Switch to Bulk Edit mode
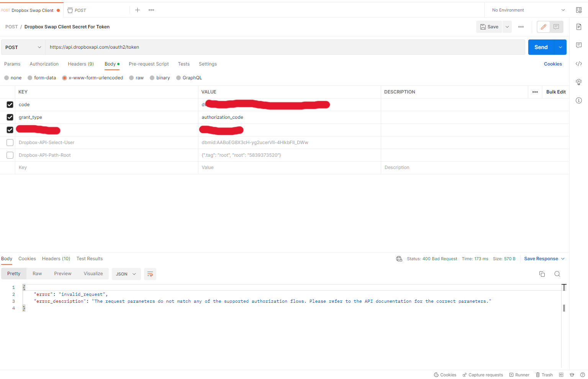Image resolution: width=588 pixels, height=379 pixels. coord(556,92)
